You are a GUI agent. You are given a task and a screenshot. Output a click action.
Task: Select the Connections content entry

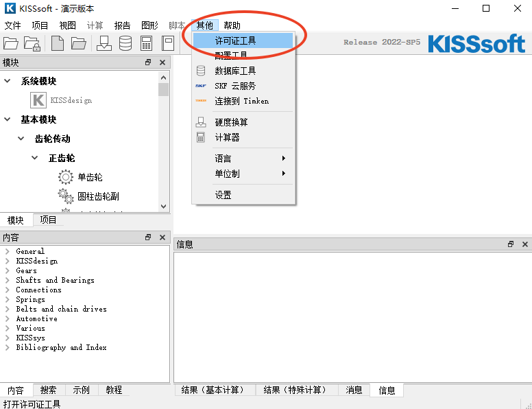tap(39, 290)
